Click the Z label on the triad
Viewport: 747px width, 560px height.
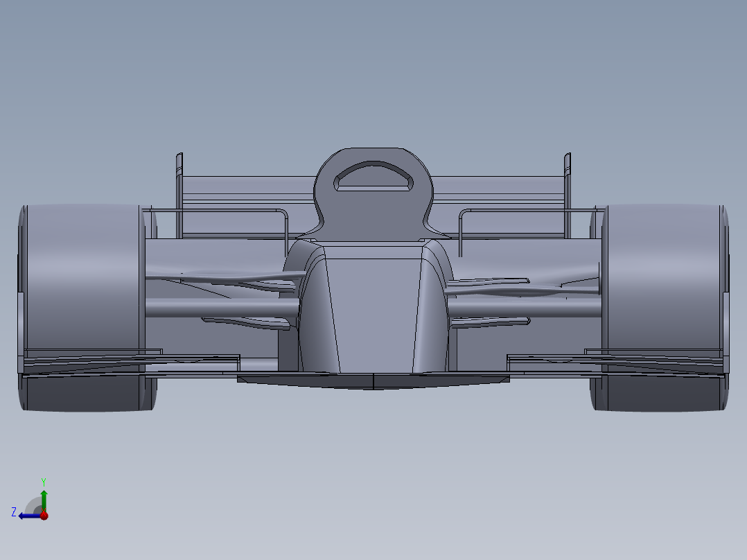[x=14, y=512]
